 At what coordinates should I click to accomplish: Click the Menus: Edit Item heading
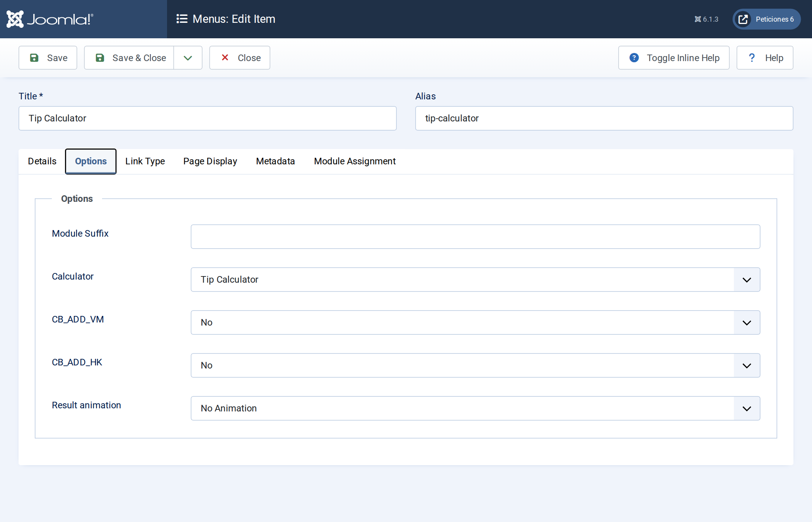coord(234,19)
